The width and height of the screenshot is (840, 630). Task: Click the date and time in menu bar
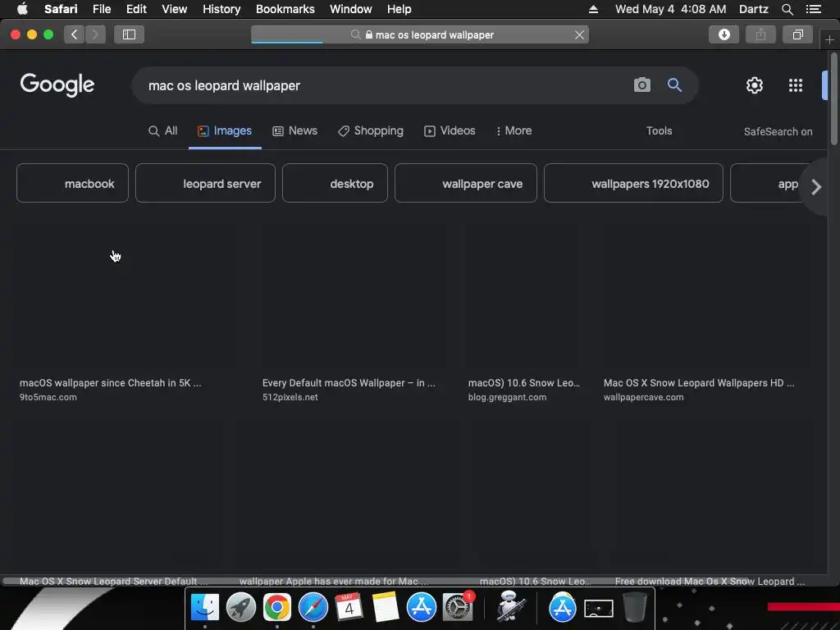670,9
